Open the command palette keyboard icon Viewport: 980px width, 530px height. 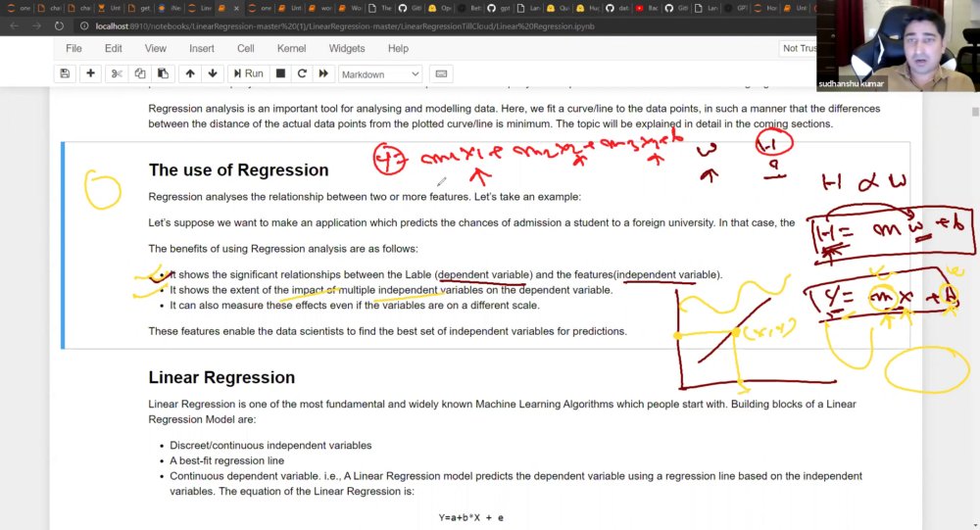coord(441,73)
